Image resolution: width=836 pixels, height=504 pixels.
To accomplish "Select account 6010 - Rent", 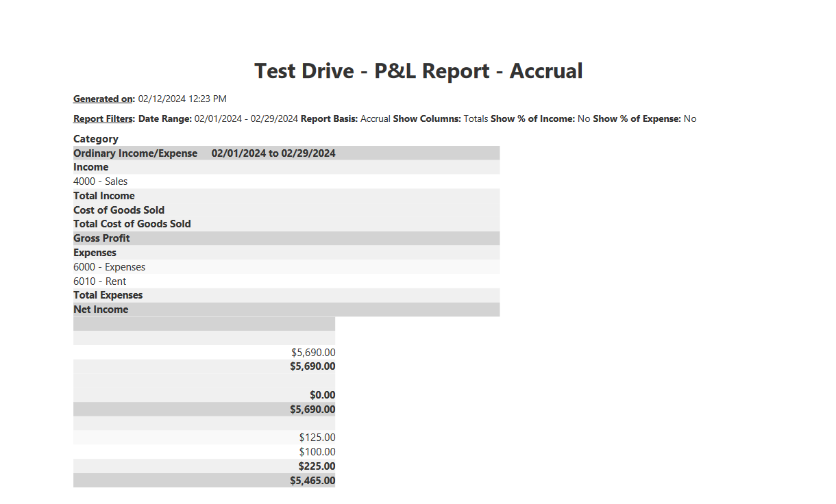I will point(99,281).
